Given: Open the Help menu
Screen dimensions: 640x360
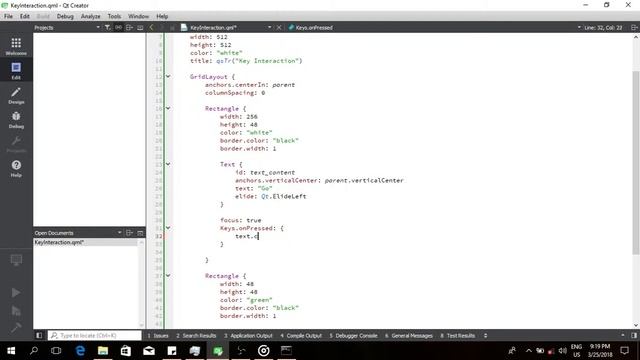Looking at the screenshot, I should (x=162, y=16).
